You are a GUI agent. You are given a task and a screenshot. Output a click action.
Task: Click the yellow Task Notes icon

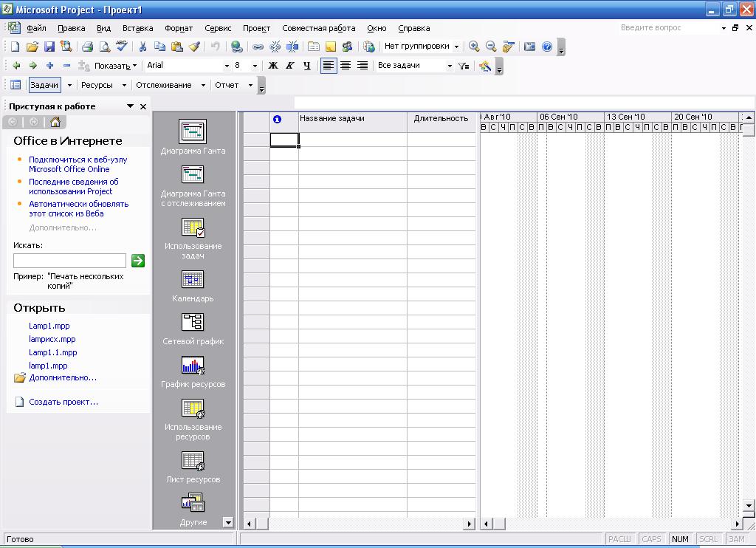click(x=331, y=47)
